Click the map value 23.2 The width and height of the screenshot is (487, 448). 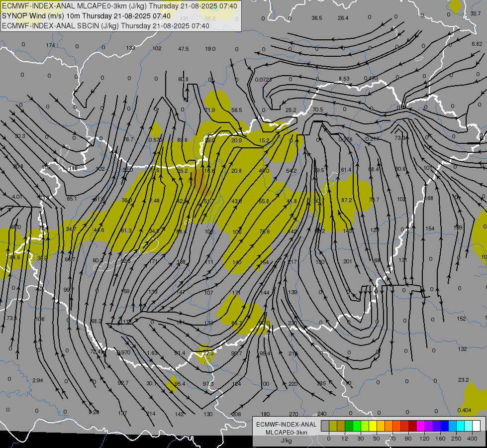click(464, 380)
